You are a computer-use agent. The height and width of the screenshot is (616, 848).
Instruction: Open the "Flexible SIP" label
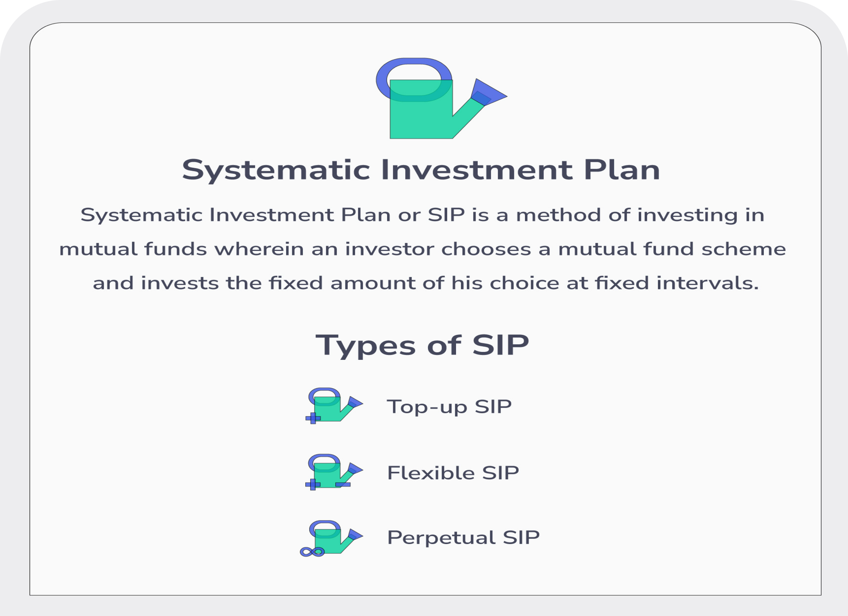point(453,473)
